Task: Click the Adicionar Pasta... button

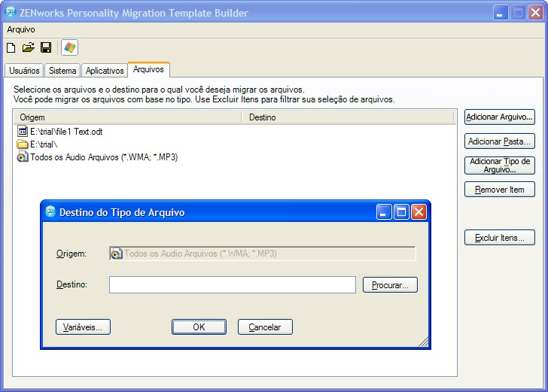Action: tap(499, 141)
